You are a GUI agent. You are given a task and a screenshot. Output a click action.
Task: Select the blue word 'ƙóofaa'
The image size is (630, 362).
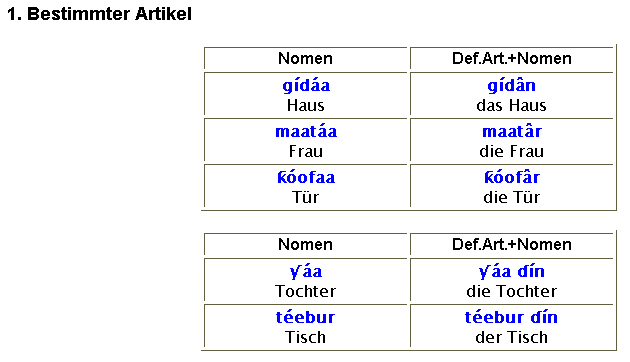click(306, 177)
